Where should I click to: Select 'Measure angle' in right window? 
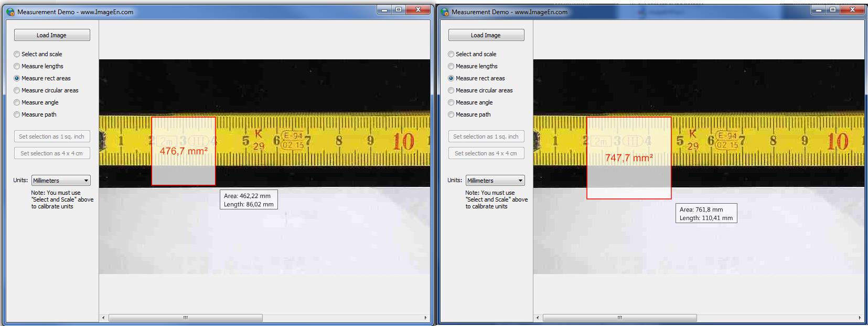tap(470, 102)
